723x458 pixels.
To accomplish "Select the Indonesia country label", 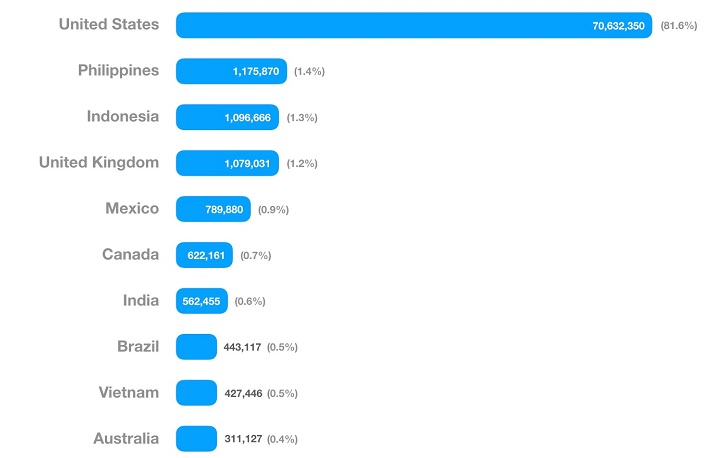I will pos(122,116).
